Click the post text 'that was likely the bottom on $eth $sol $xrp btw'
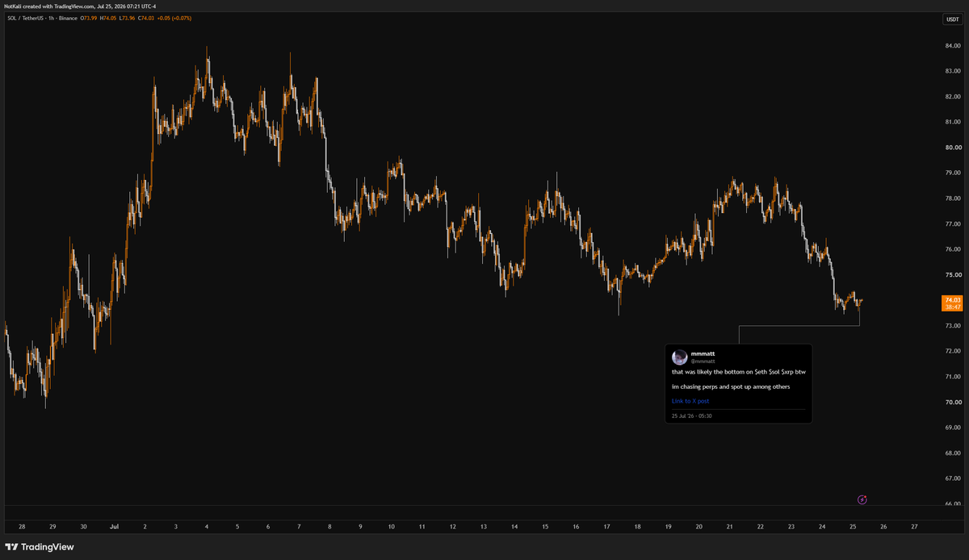The image size is (969, 560). coord(739,372)
